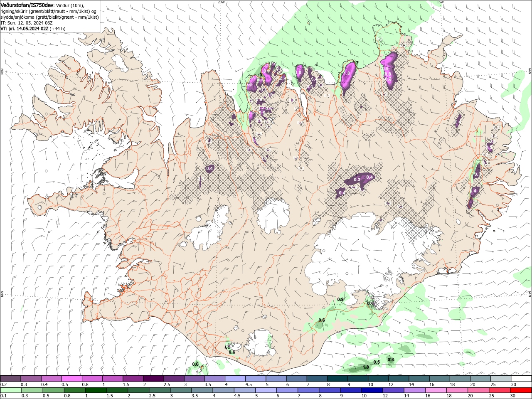Pick snow scale swatch between 6 and 7
532x399 pixels.
(x=296, y=379)
